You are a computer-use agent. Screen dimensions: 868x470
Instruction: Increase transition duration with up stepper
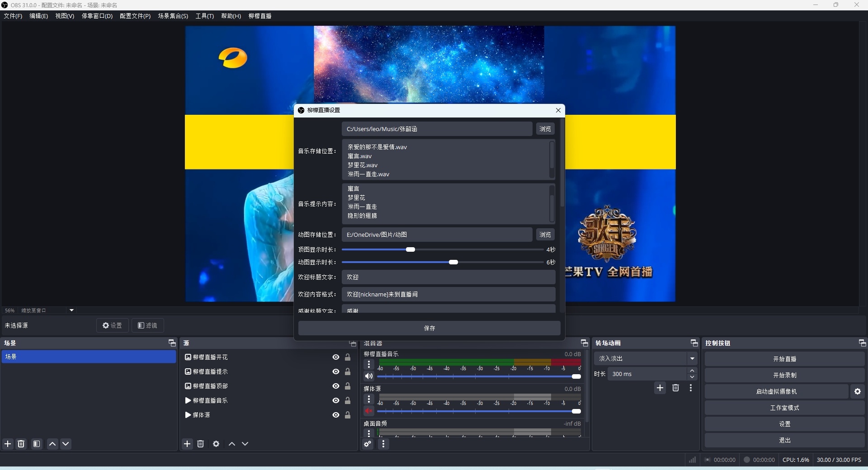click(x=692, y=371)
